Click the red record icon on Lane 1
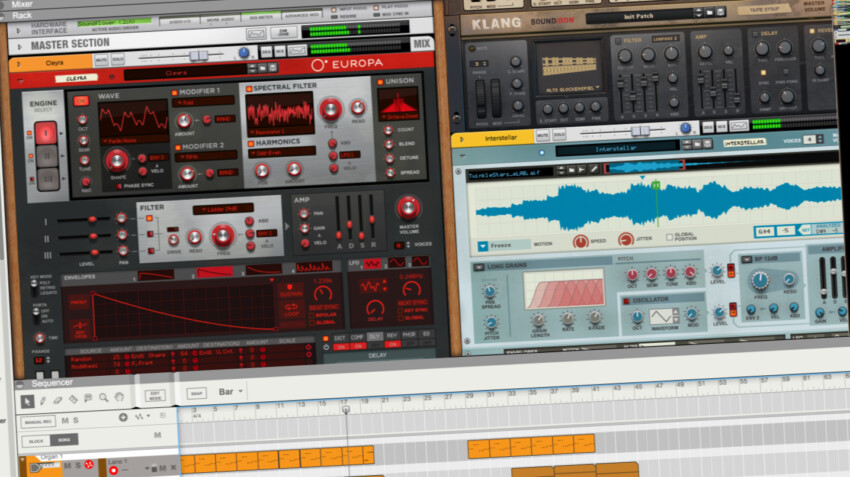This screenshot has width=850, height=477. click(113, 470)
